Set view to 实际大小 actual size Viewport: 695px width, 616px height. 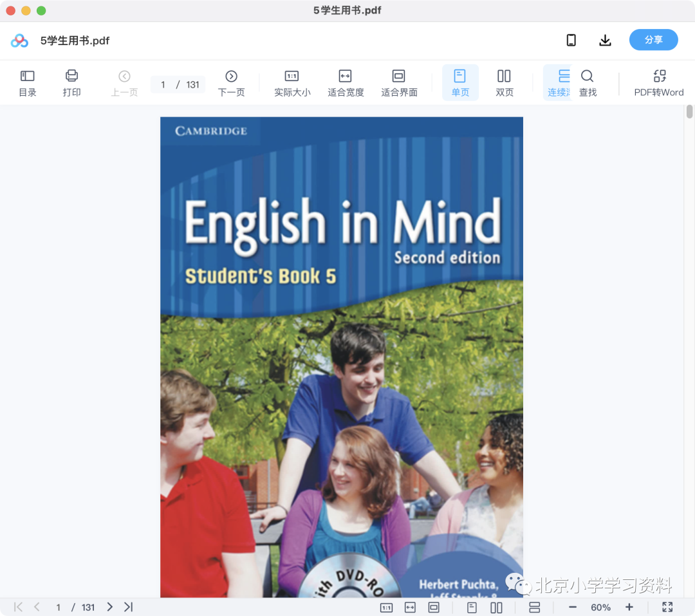(x=292, y=83)
